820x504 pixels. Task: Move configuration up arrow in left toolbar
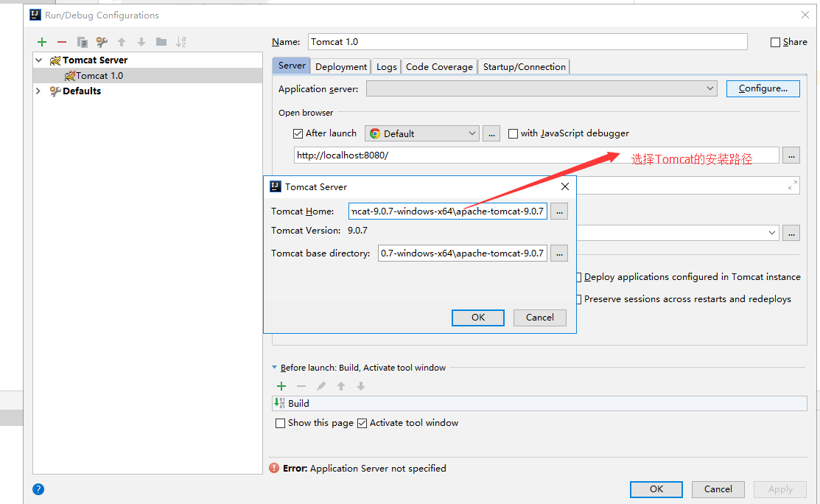122,42
